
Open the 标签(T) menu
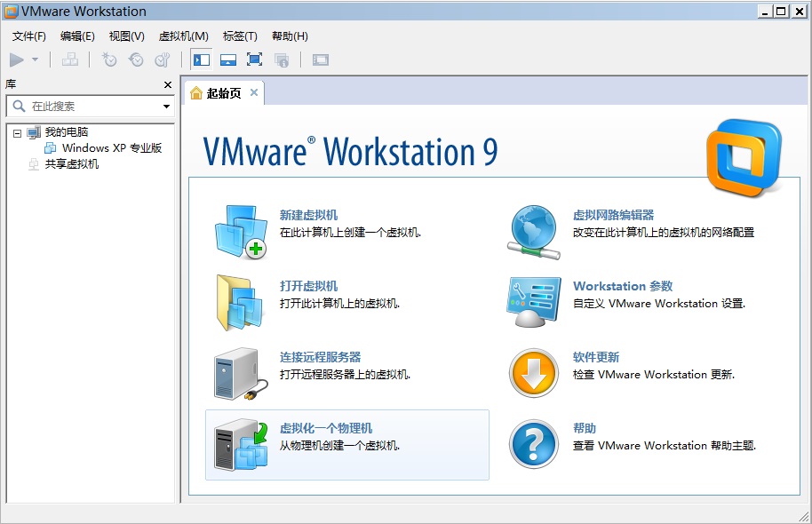tap(240, 36)
